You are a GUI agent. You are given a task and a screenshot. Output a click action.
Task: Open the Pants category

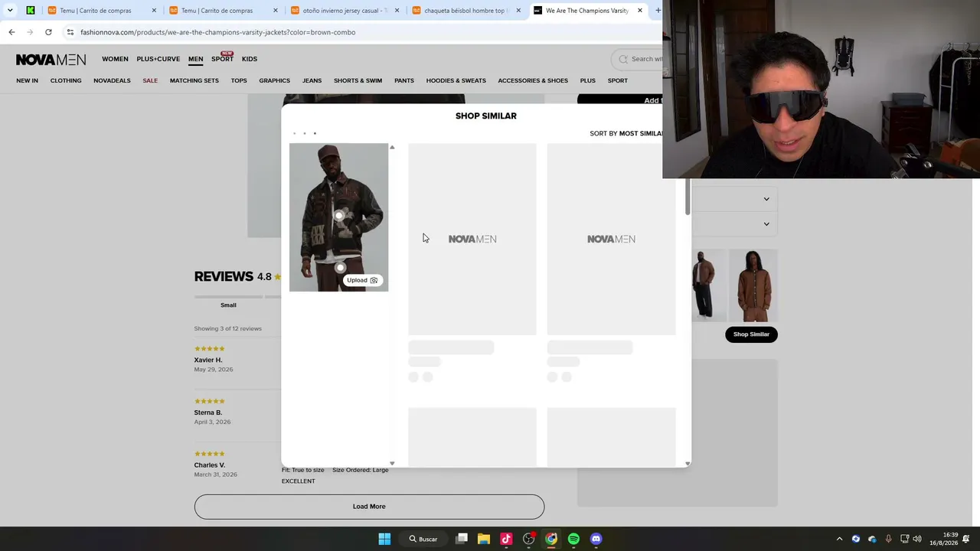(x=404, y=80)
